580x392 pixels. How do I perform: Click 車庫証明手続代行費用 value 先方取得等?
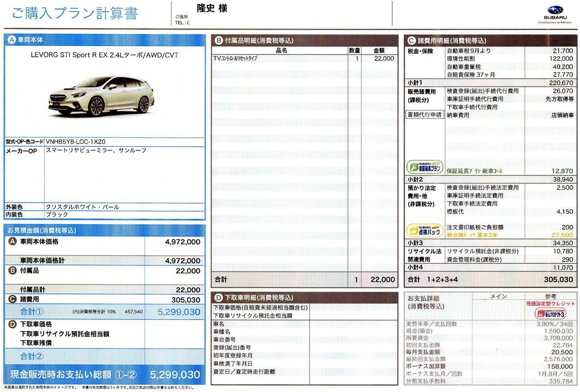coord(560,99)
